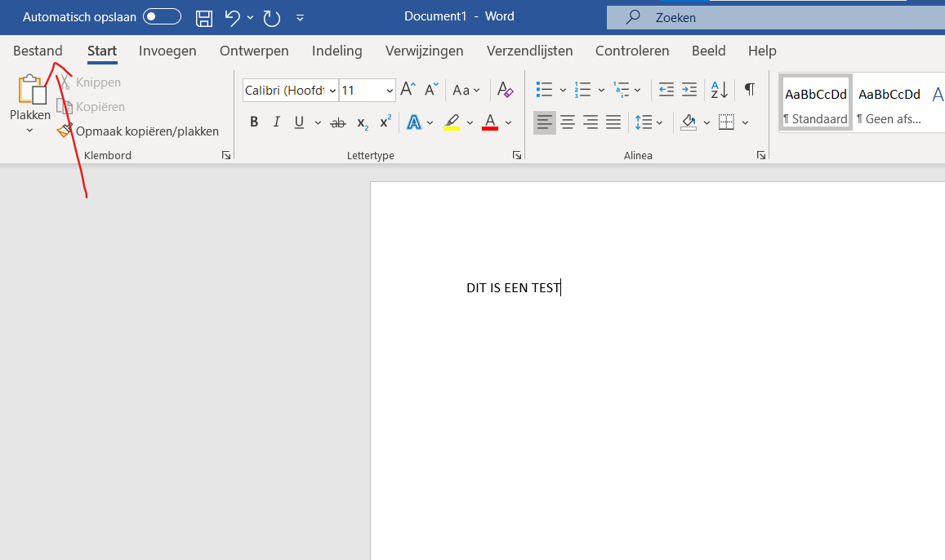This screenshot has width=945, height=560.
Task: Open the font size 11 dropdown
Action: (x=390, y=91)
